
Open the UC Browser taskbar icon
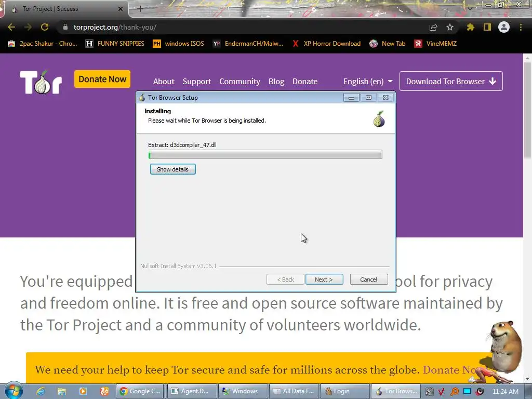click(x=104, y=391)
